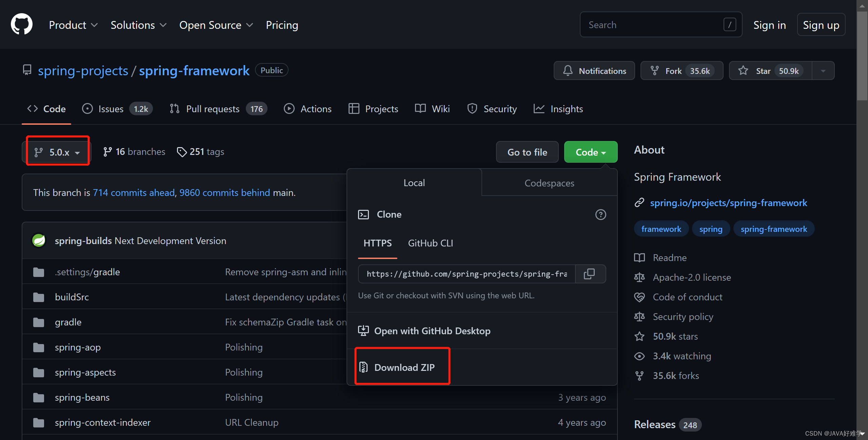Open the Code tab
Image resolution: width=868 pixels, height=440 pixels.
coord(46,109)
